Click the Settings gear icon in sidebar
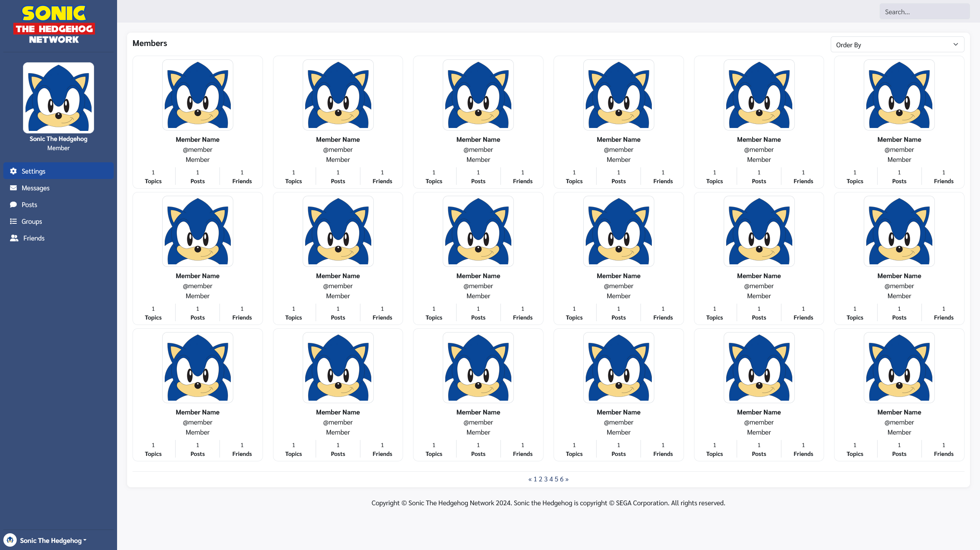This screenshot has height=550, width=980. click(13, 171)
